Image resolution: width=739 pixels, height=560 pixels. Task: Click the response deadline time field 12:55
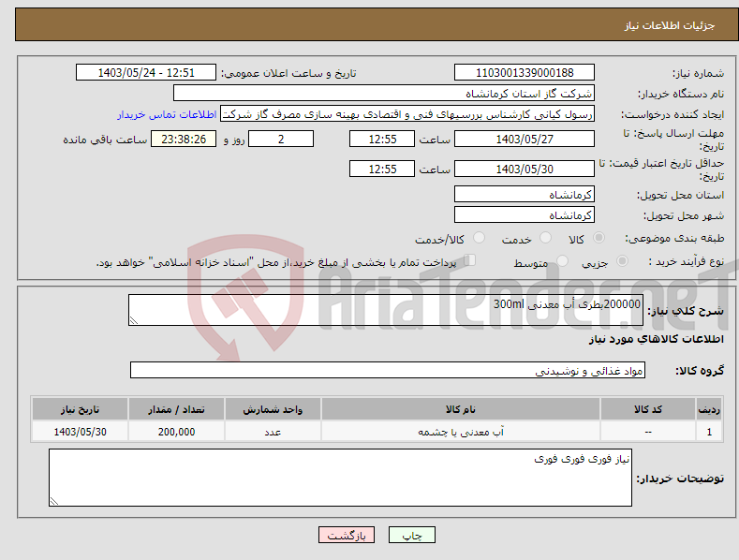click(382, 139)
